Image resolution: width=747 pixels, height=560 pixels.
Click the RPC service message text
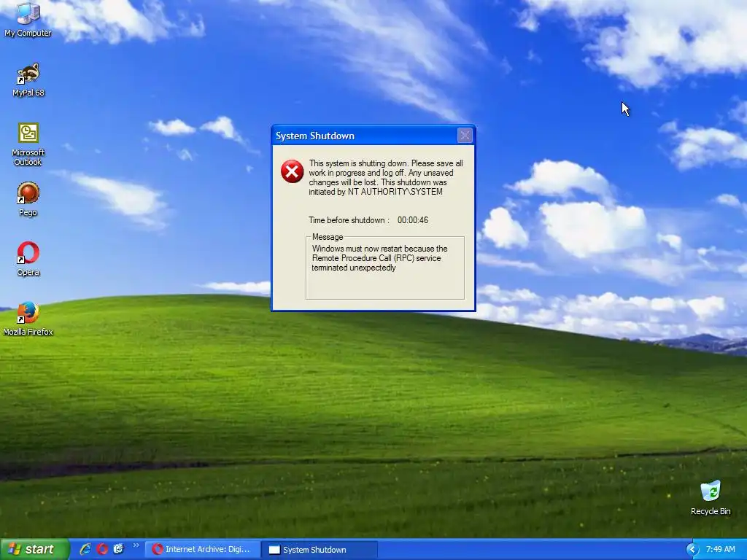(x=379, y=258)
